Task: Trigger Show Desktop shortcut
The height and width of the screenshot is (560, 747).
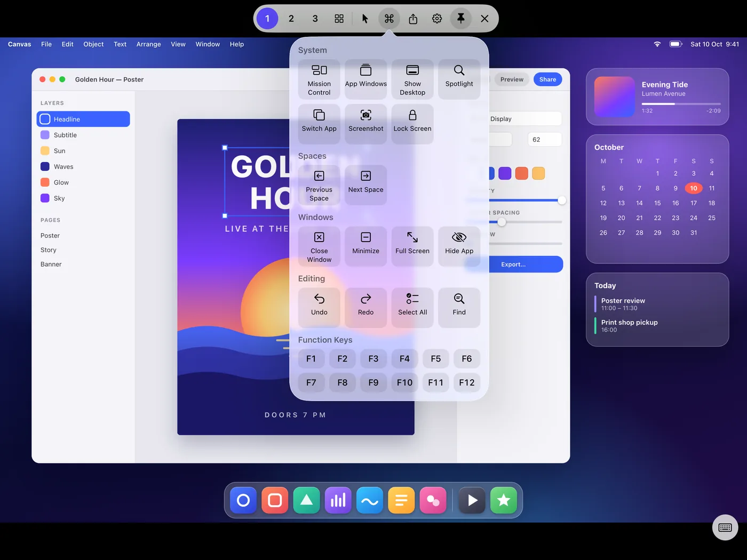Action: coord(412,79)
